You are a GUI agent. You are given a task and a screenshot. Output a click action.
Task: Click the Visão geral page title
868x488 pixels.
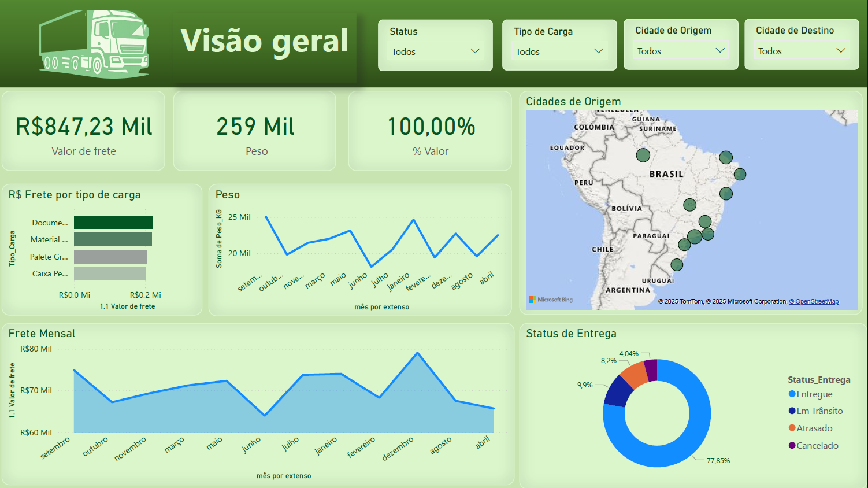[265, 41]
